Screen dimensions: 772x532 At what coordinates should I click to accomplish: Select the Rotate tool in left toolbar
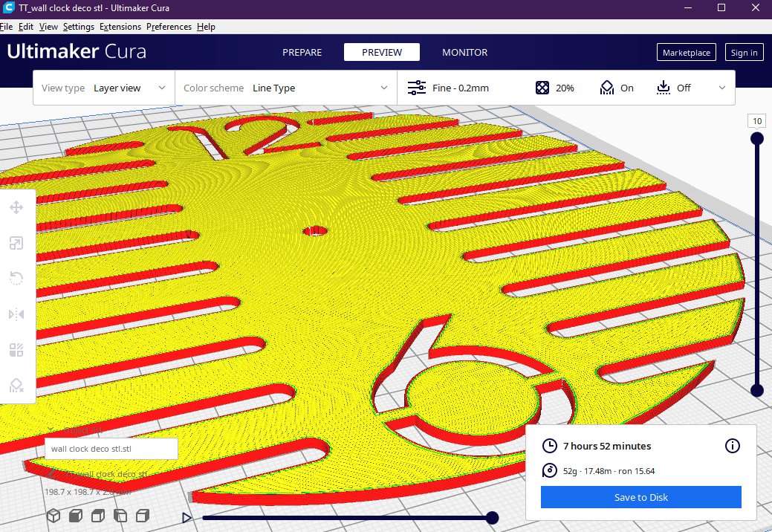[16, 279]
